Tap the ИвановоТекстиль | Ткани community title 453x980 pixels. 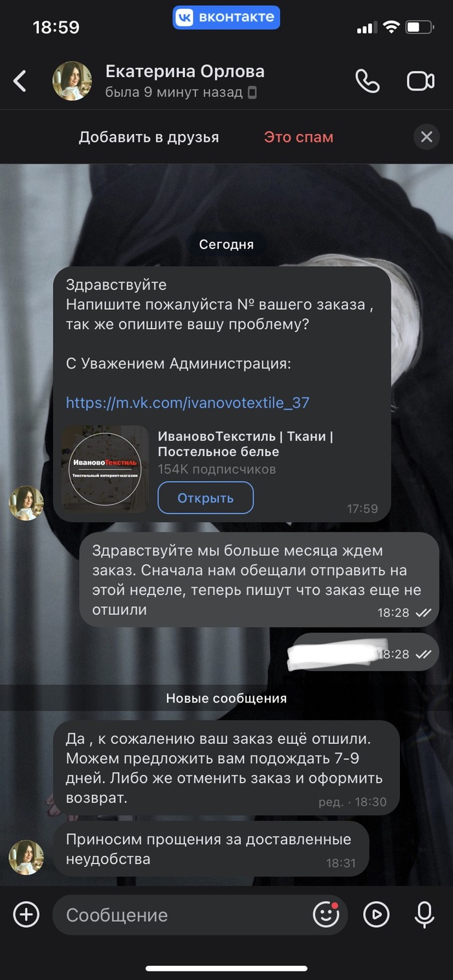tap(245, 444)
